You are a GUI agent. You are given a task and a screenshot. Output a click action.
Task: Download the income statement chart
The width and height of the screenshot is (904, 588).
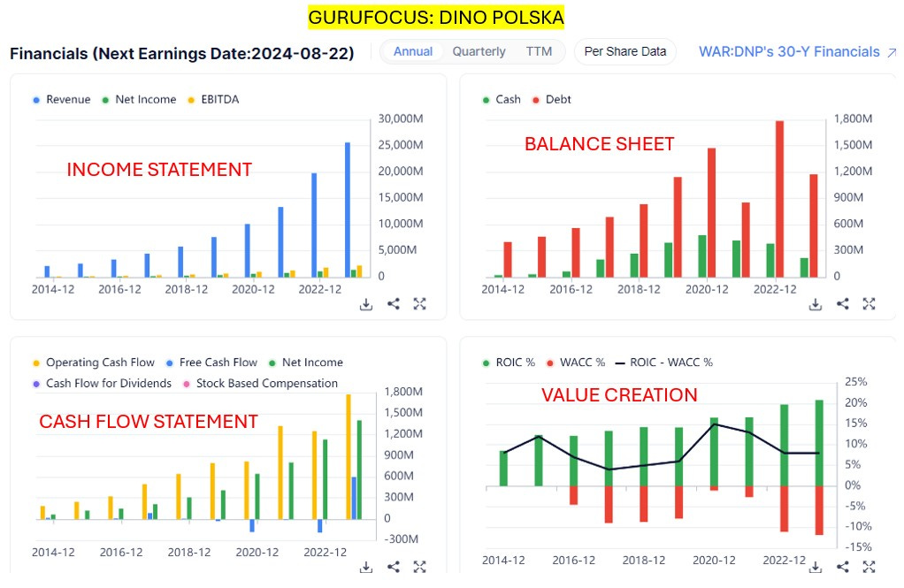pyautogui.click(x=366, y=304)
